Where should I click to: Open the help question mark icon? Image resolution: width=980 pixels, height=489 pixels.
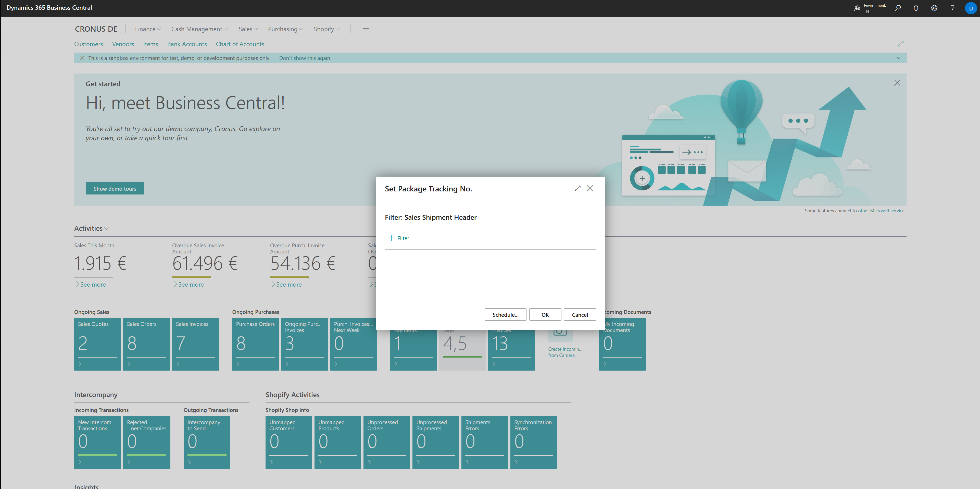pos(952,8)
